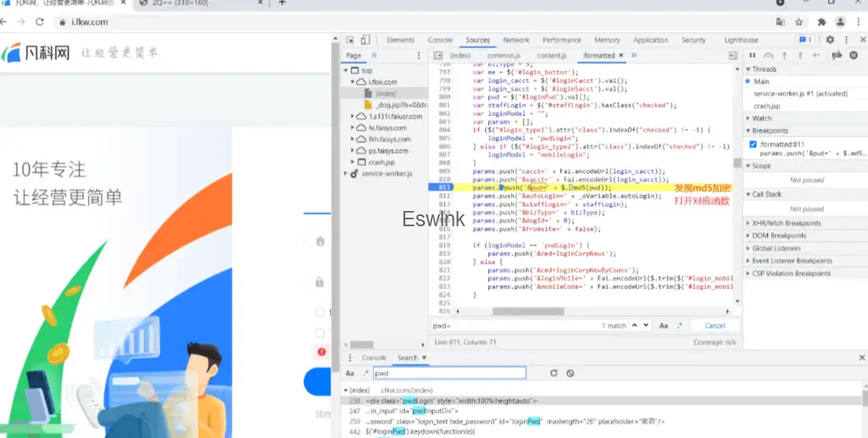Image resolution: width=868 pixels, height=438 pixels.
Task: Deactivate breakpoints icon in debugger toolbar
Action: (x=837, y=55)
